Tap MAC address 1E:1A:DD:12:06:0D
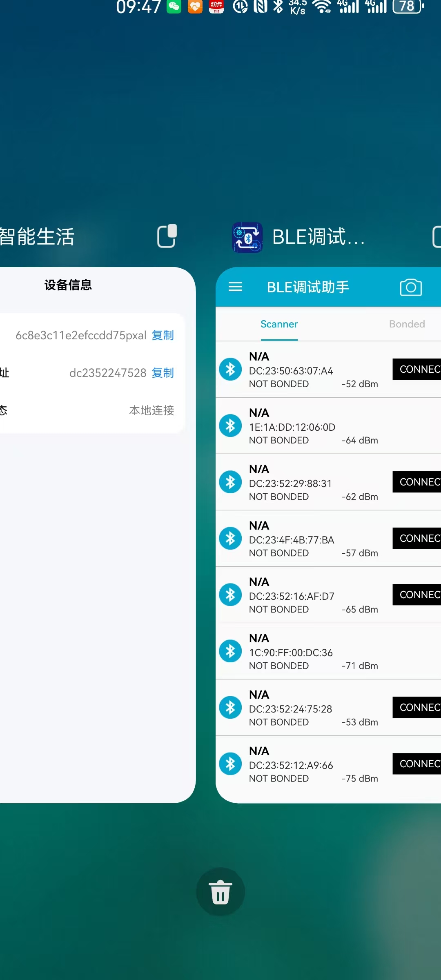Image resolution: width=441 pixels, height=980 pixels. coord(292,427)
